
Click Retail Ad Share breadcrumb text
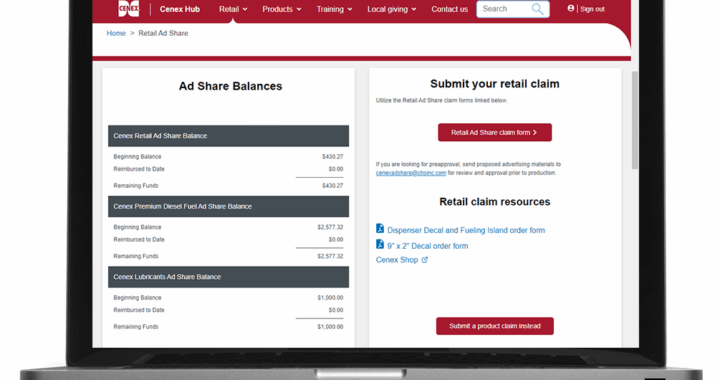163,33
